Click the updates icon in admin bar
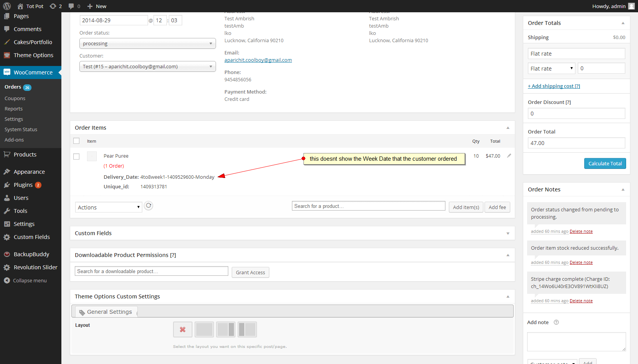Screen dimensions: 638x364 [53, 6]
